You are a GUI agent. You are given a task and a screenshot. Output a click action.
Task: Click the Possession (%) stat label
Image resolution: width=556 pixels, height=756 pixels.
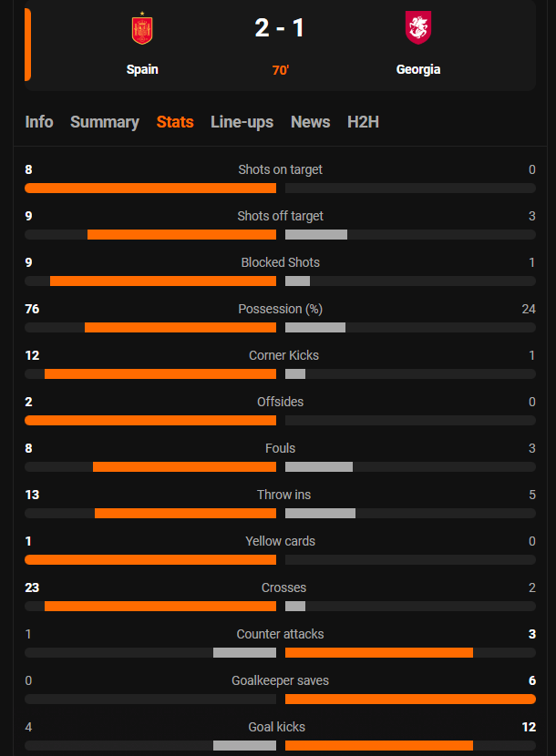(x=280, y=309)
